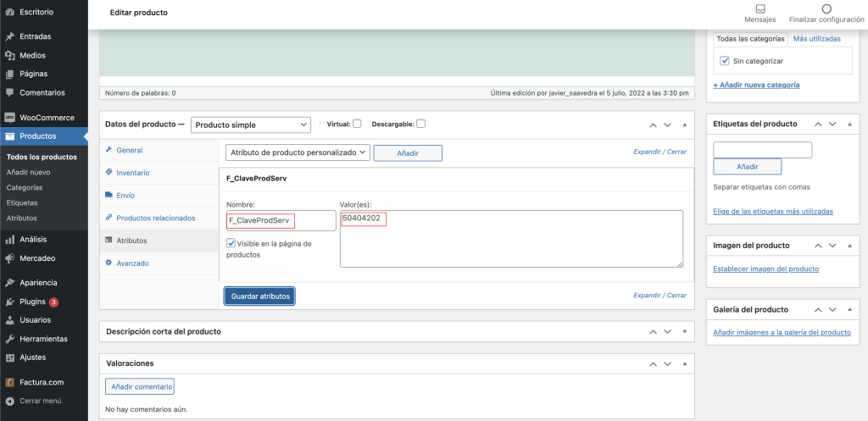Toggle the Descargable checkbox
The width and height of the screenshot is (868, 421).
pos(421,124)
